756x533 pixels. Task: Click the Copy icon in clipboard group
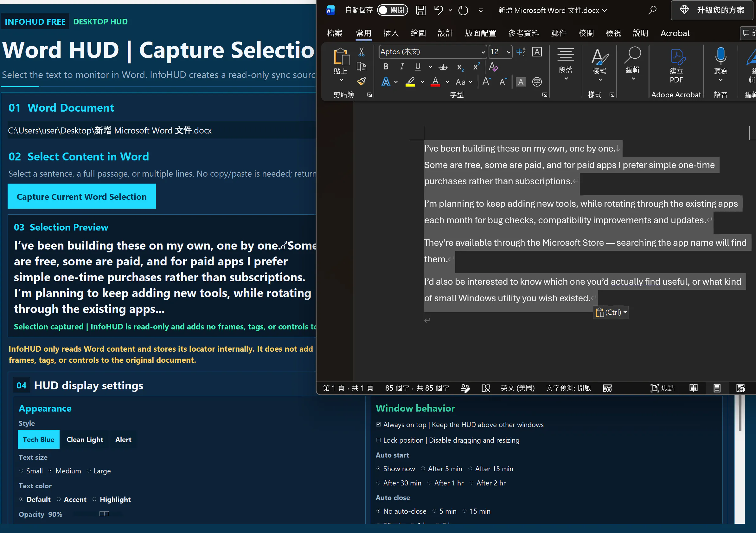coord(361,67)
